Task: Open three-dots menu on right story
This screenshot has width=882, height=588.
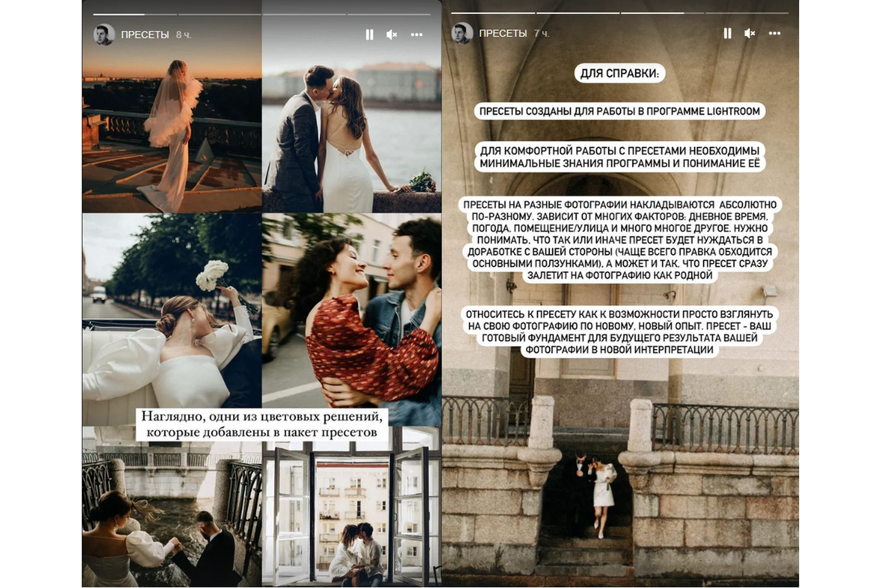Action: click(775, 33)
